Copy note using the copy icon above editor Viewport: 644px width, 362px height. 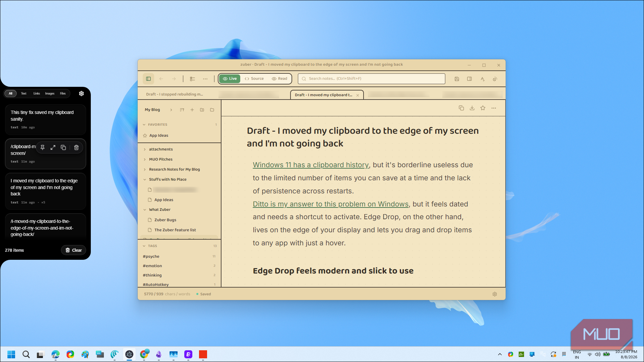(x=461, y=108)
